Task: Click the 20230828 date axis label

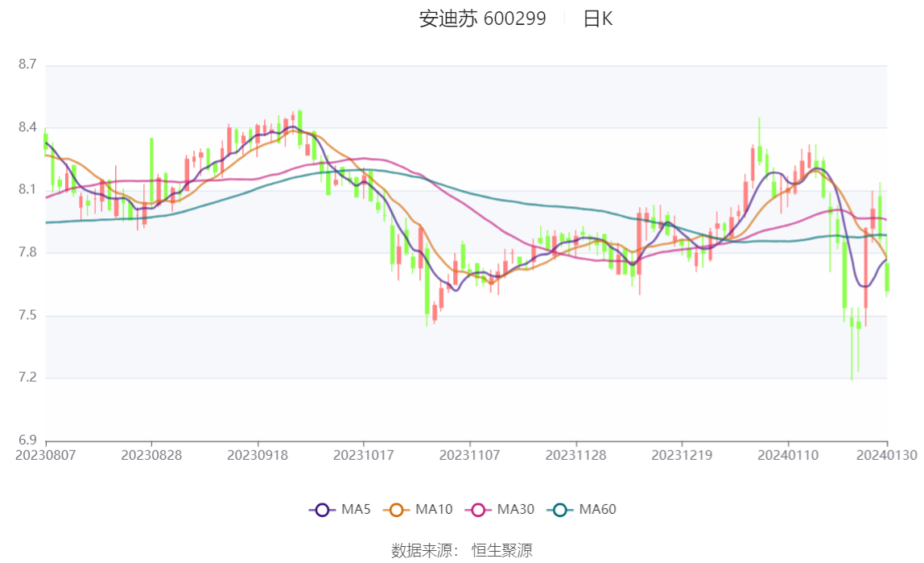Action: [x=151, y=456]
